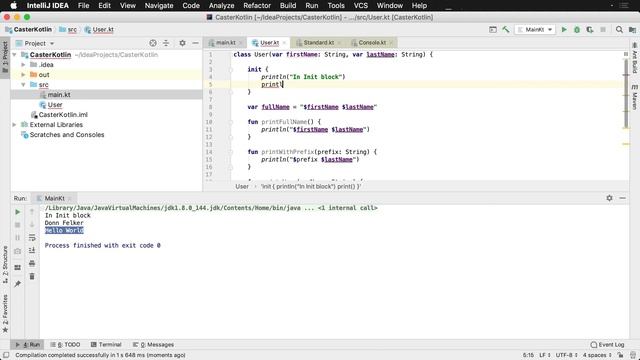Hide the Project tool window
The height and width of the screenshot is (360, 640).
(196, 43)
